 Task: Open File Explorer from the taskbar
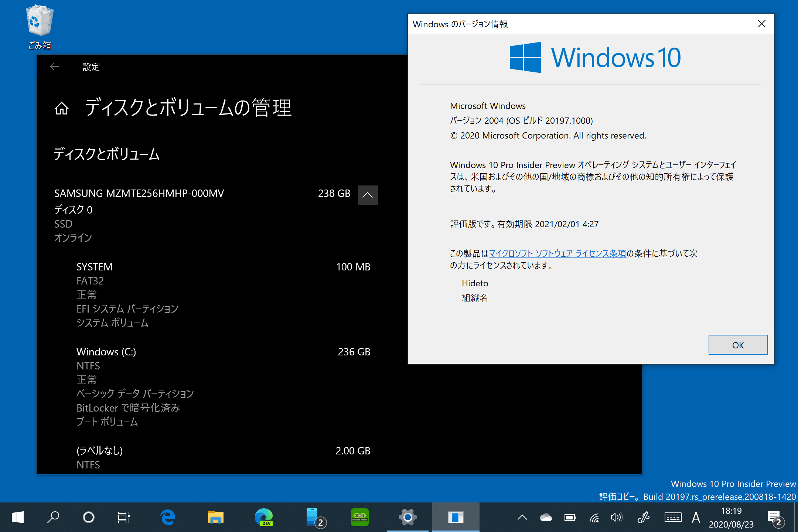click(215, 517)
